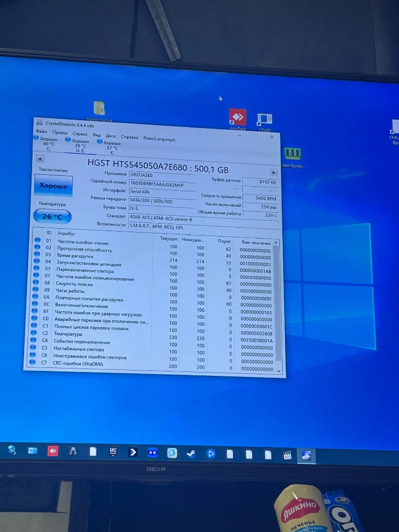The width and height of the screenshot is (399, 532).
Task: Select row Пропускная способность
Action: point(154,251)
